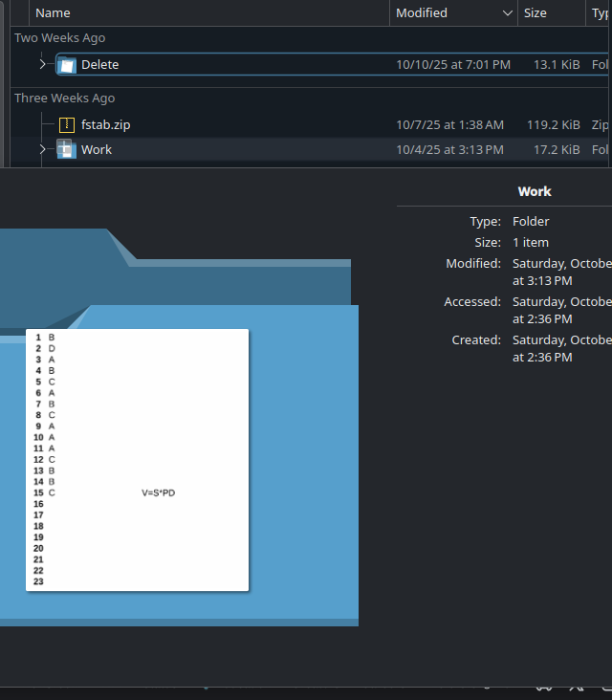Select the Delete folder name

point(100,65)
